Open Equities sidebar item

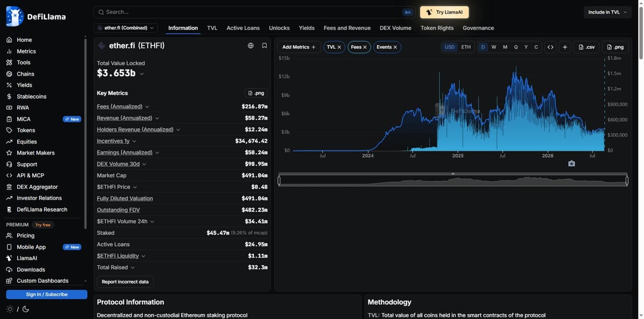27,142
